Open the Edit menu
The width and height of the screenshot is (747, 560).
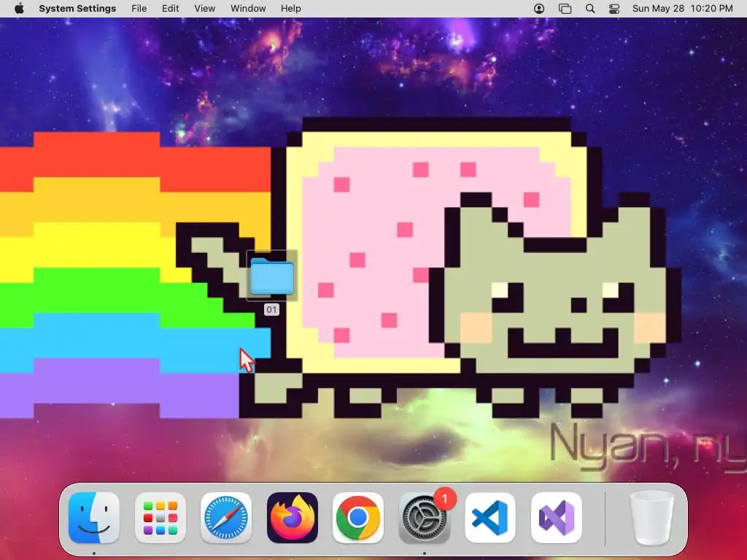[x=171, y=9]
